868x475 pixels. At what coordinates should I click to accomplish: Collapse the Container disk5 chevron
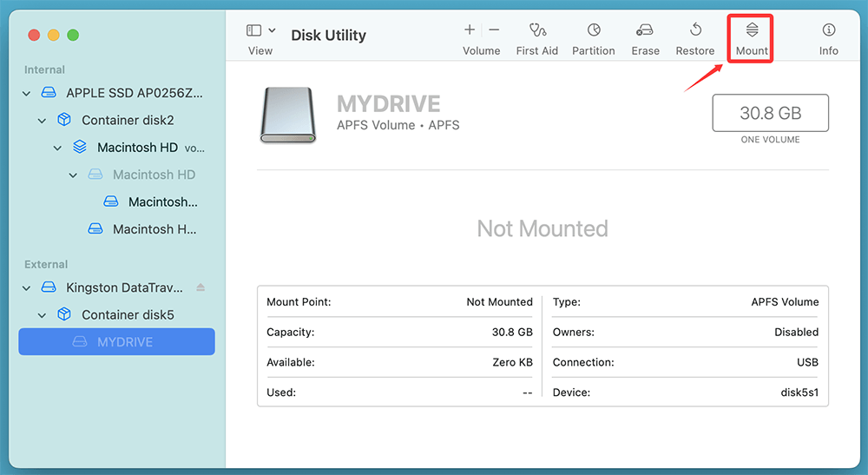pyautogui.click(x=42, y=315)
